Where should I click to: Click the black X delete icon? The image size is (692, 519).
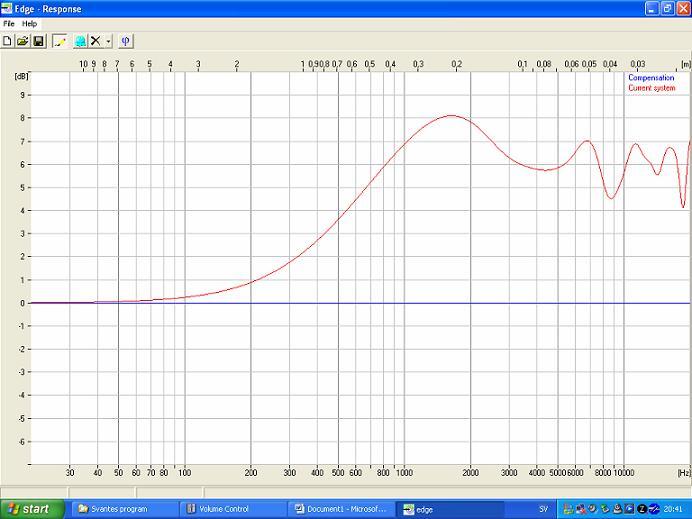tap(96, 41)
